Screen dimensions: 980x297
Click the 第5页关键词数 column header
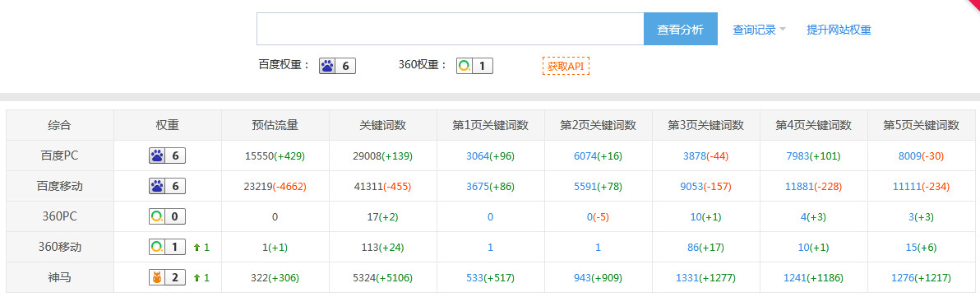click(921, 125)
